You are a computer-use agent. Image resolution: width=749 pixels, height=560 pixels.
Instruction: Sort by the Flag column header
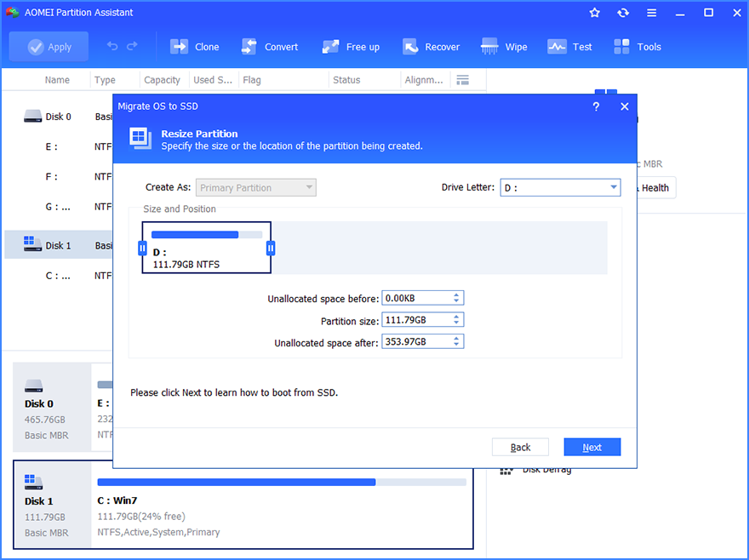click(252, 80)
